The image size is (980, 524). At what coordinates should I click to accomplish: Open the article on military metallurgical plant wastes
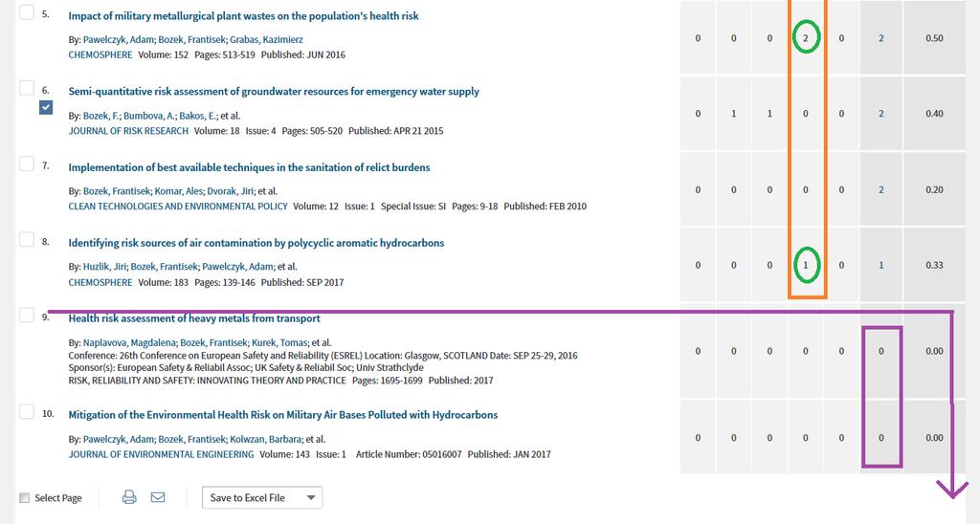tap(243, 16)
